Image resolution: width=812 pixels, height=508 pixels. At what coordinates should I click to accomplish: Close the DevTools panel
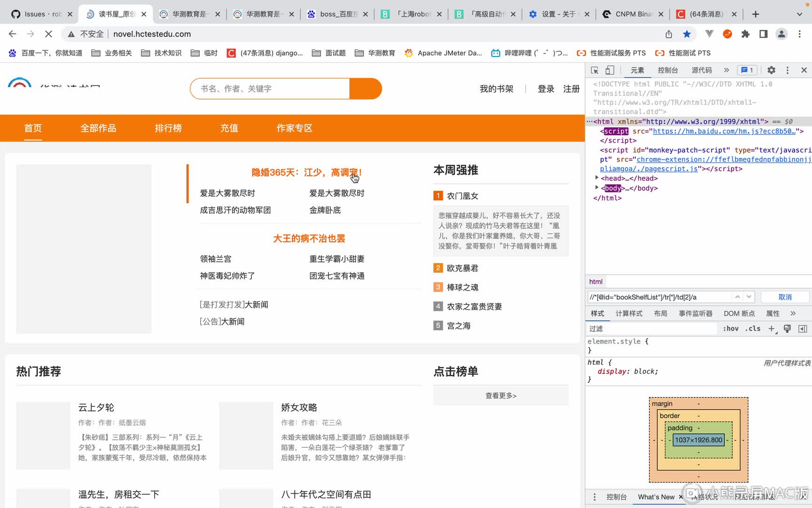(804, 70)
